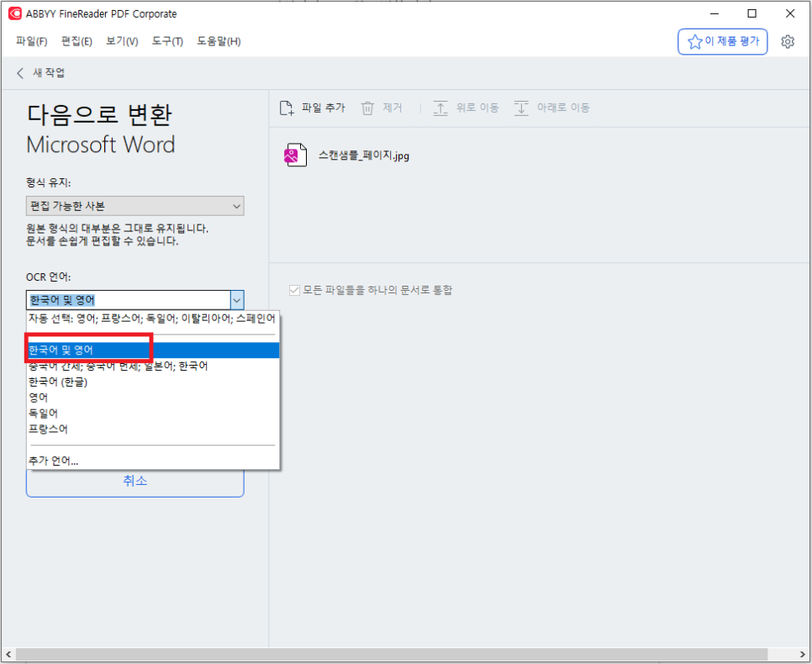Click 아래로 이동 text in toolbar
The height and width of the screenshot is (664, 812).
(563, 108)
